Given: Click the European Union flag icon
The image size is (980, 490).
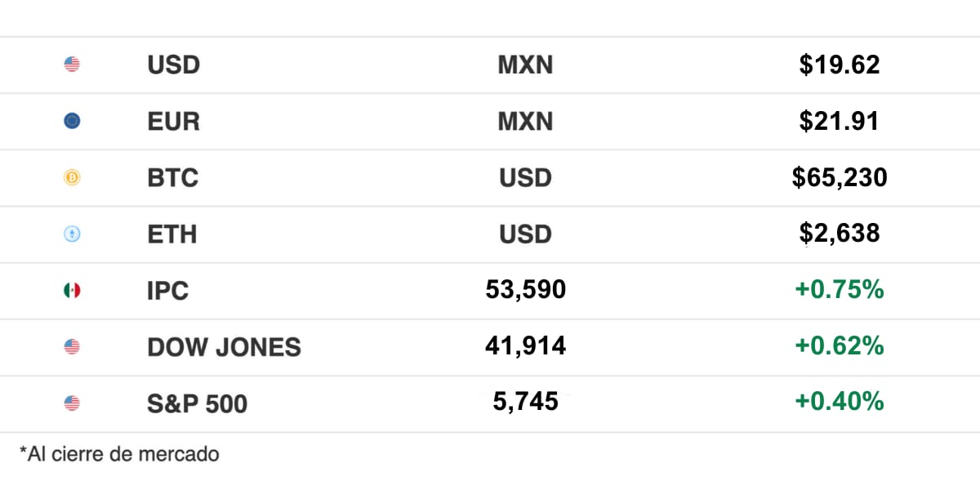Looking at the screenshot, I should click(x=72, y=122).
